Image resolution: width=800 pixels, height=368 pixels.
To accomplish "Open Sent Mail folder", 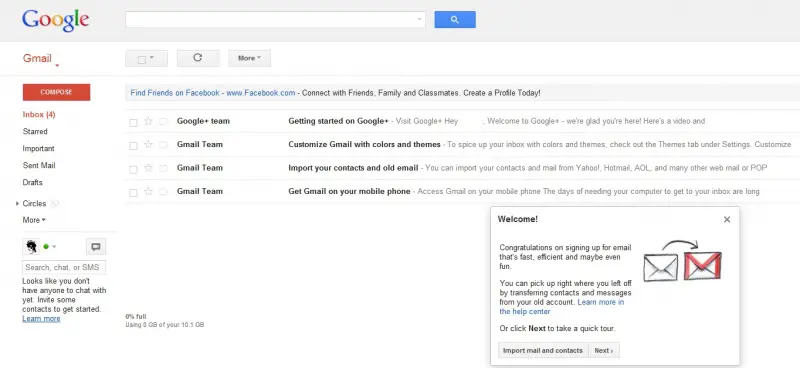I will tap(39, 165).
